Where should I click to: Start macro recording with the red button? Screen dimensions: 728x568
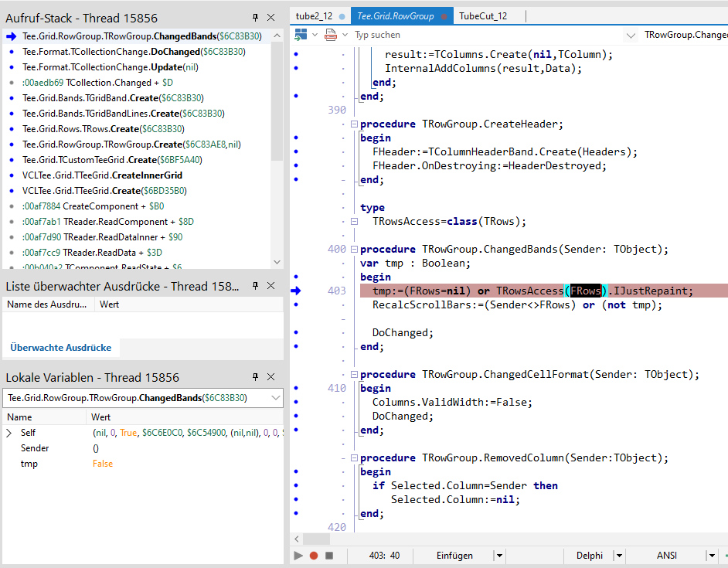click(314, 556)
